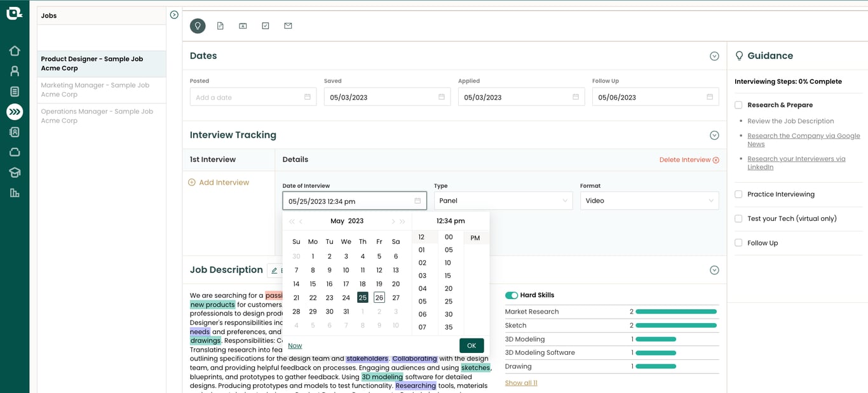The width and height of the screenshot is (868, 393).
Task: Select PM in the time picker
Action: point(475,238)
